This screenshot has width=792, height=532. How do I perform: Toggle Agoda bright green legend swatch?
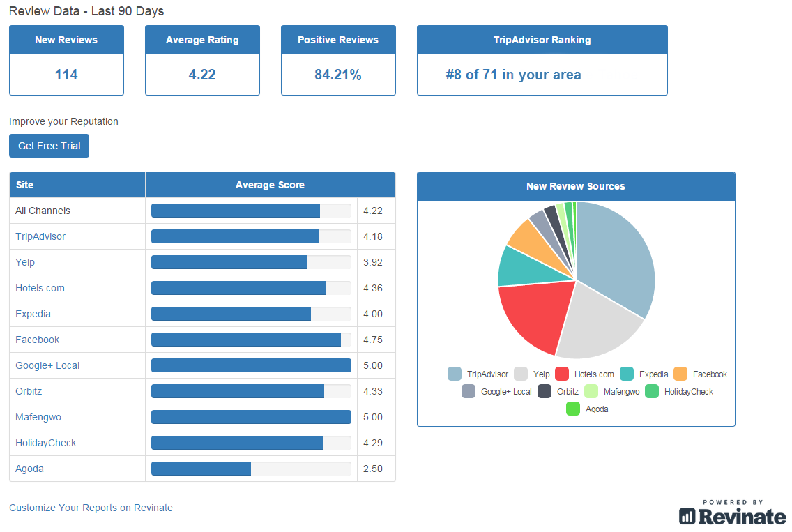tap(573, 409)
